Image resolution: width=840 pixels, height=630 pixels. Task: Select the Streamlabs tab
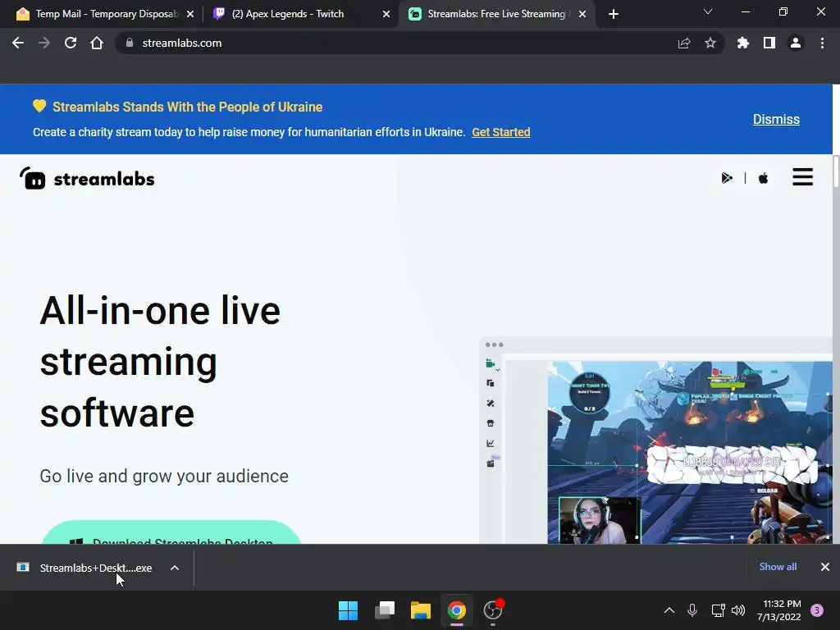496,14
